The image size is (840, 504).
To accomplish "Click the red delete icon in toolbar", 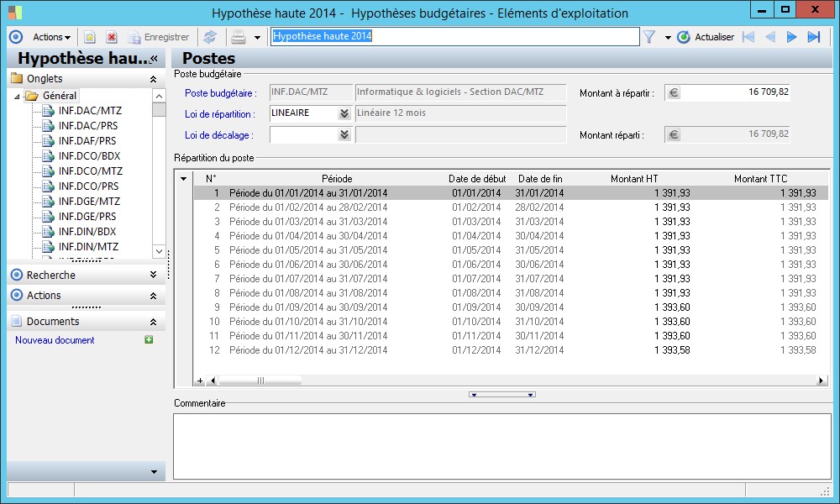I will coord(111,37).
